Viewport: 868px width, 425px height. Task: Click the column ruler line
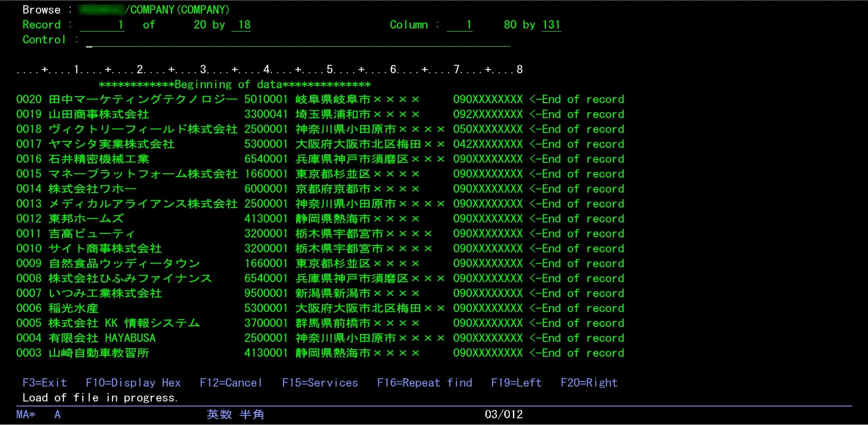click(270, 69)
